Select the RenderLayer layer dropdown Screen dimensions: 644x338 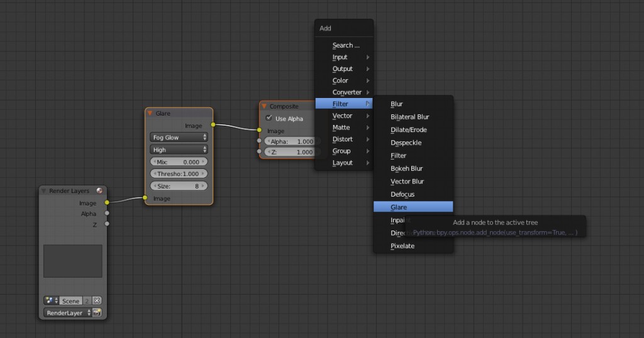click(x=66, y=313)
